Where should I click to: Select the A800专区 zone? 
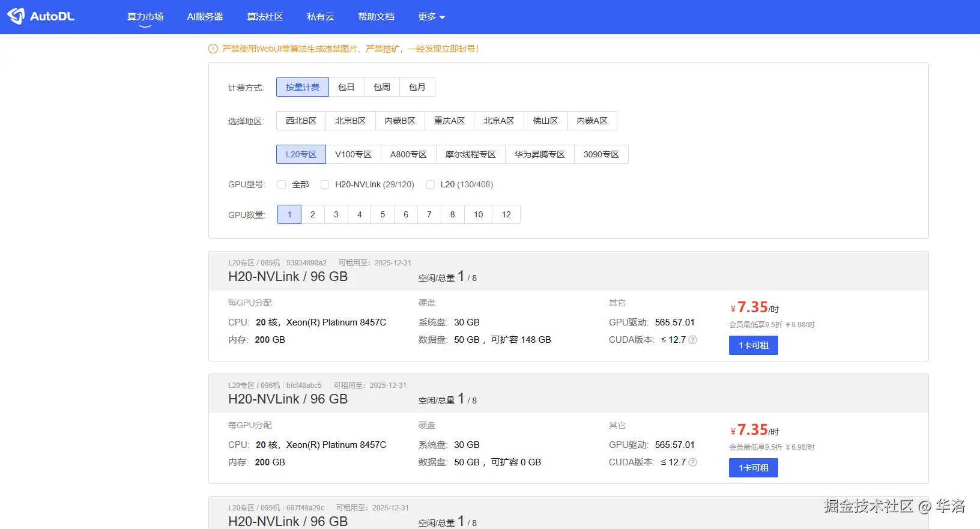coord(408,154)
